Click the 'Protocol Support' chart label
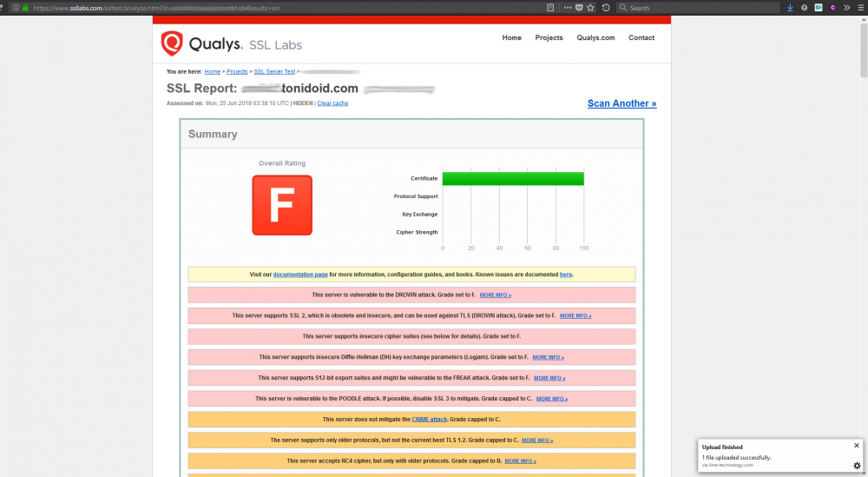This screenshot has width=868, height=477. [415, 196]
